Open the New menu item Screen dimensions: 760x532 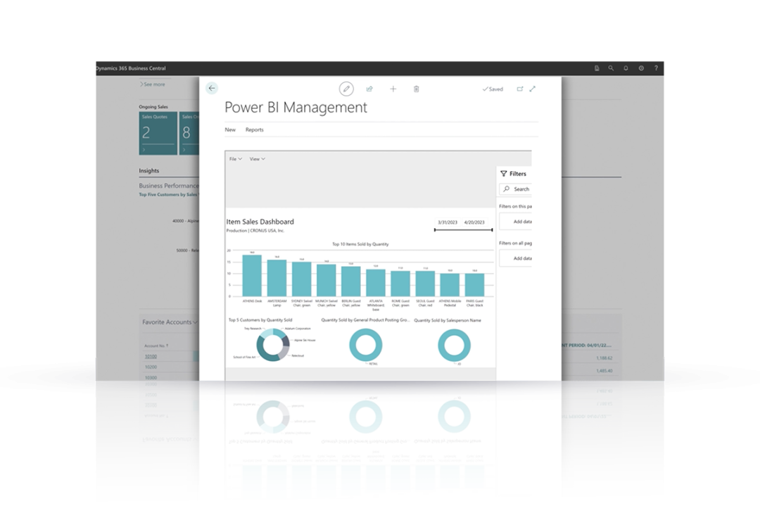[x=230, y=130]
